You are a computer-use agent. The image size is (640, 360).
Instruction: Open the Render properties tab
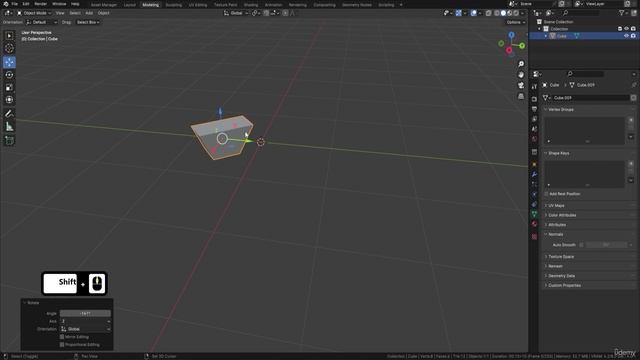[x=534, y=99]
